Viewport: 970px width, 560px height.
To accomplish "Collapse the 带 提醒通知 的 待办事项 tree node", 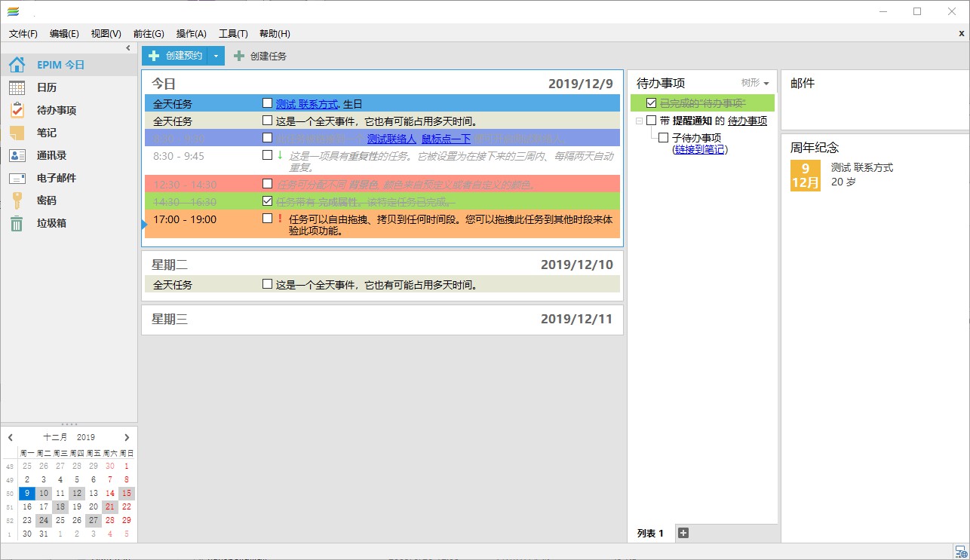I will pyautogui.click(x=639, y=121).
